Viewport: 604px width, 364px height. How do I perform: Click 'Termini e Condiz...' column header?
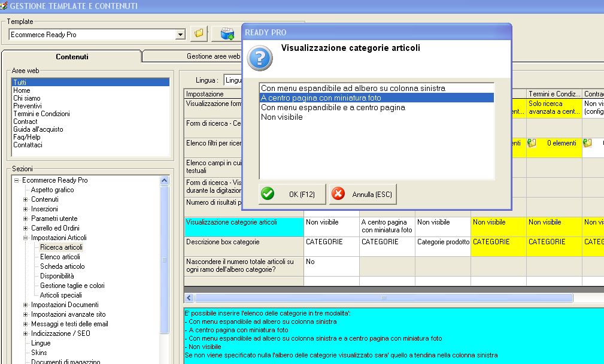point(554,94)
